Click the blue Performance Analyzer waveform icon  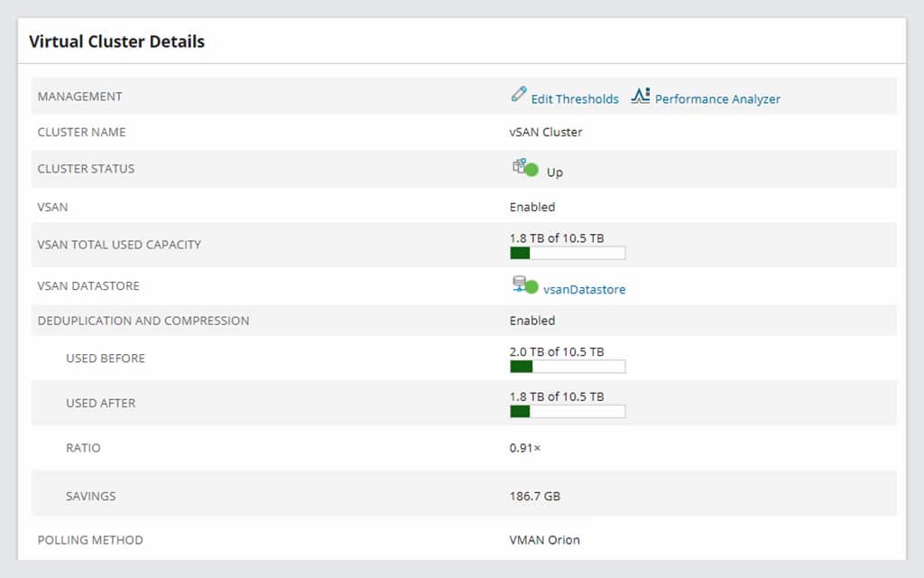click(x=641, y=93)
